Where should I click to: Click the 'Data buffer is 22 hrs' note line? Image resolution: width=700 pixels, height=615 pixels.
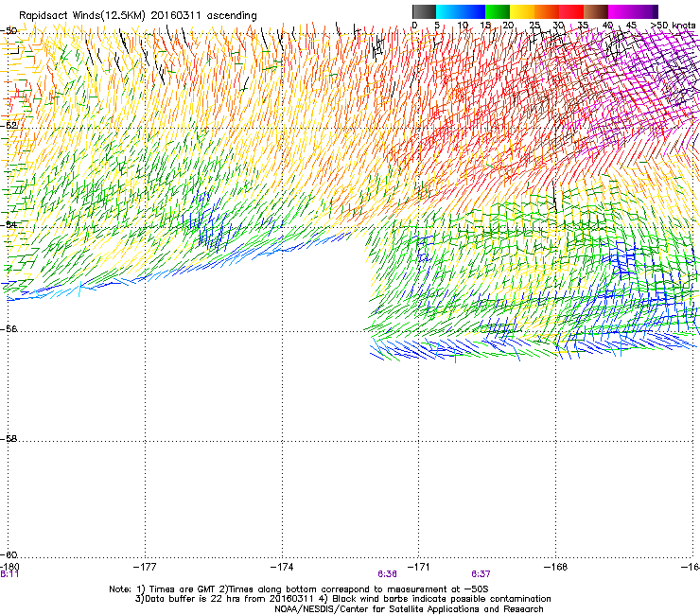(342, 599)
